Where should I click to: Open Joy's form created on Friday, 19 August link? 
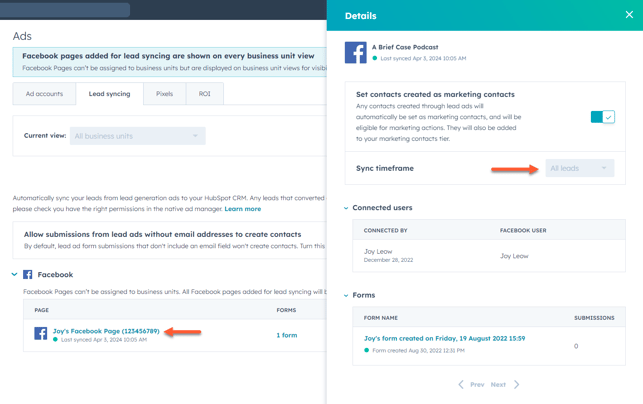445,338
